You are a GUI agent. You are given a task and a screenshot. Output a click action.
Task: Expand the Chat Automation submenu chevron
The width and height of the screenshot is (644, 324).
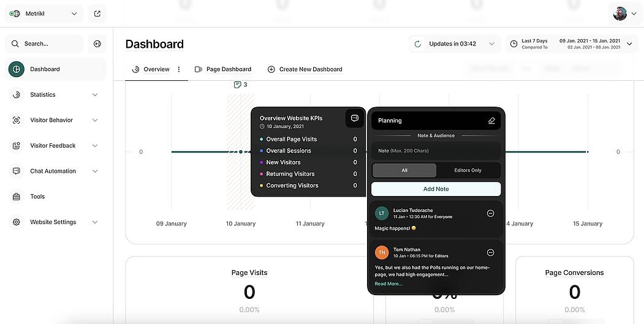pyautogui.click(x=95, y=171)
